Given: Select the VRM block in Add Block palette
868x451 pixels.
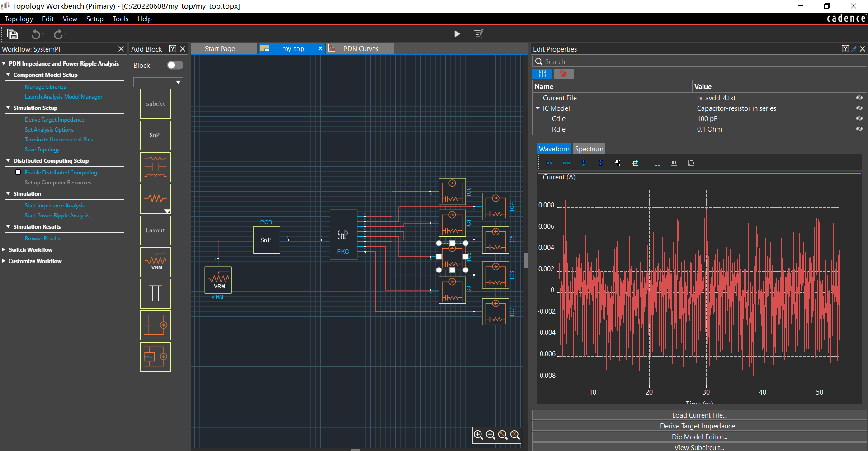Looking at the screenshot, I should tap(156, 262).
